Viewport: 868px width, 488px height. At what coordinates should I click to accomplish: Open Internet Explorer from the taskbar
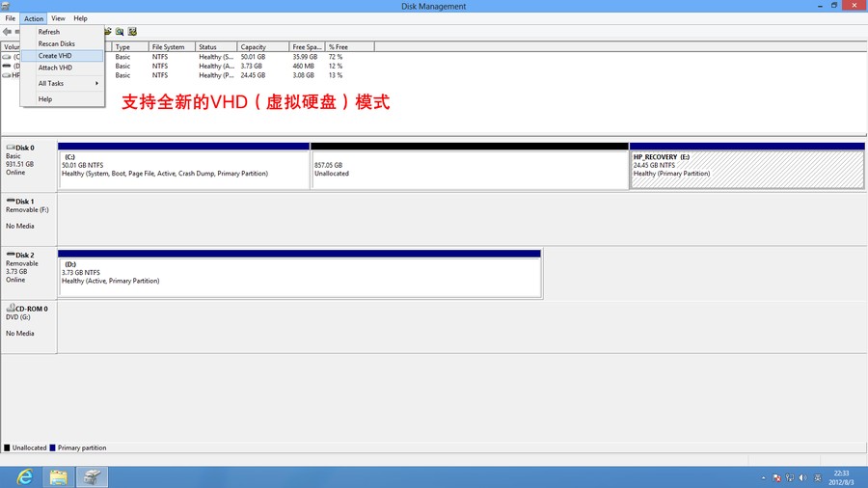pos(25,476)
